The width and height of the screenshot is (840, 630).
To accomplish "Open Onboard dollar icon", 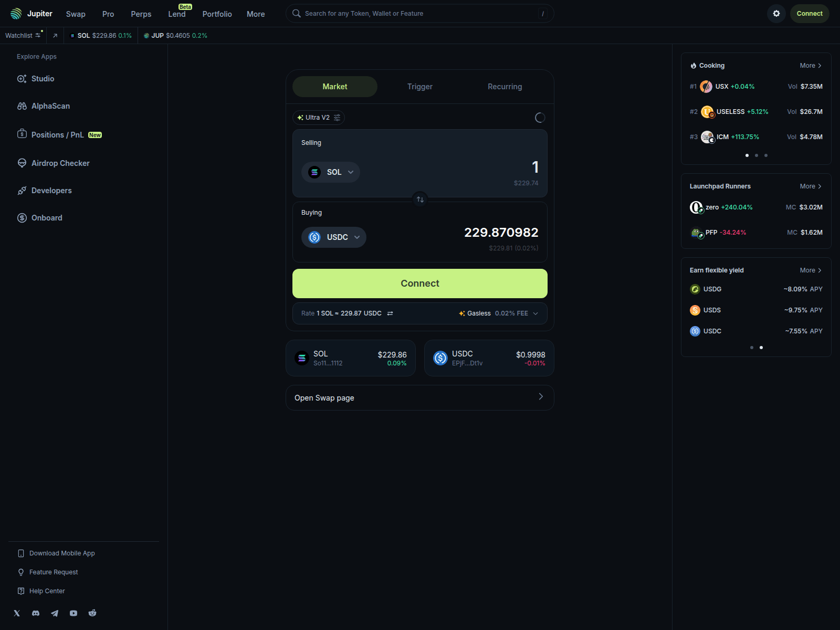I will pos(22,218).
